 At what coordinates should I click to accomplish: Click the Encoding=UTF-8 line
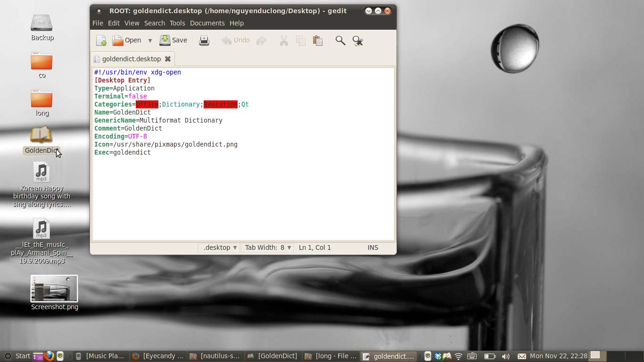[121, 136]
